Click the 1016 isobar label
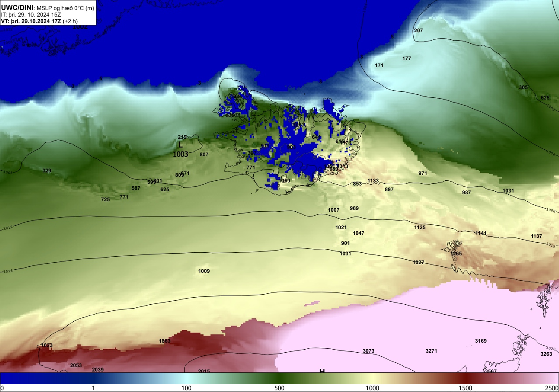The width and height of the screenshot is (559, 392). [8, 271]
